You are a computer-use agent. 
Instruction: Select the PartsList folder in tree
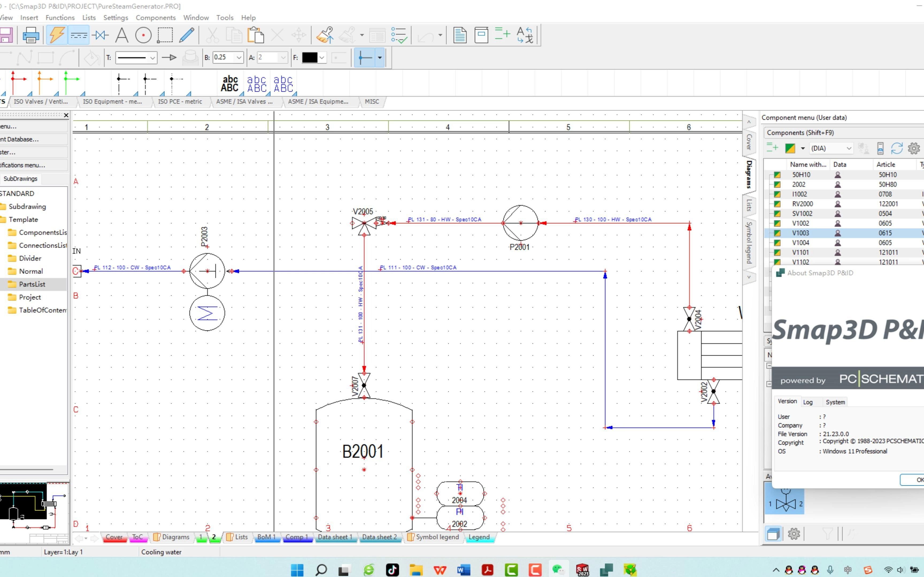32,284
